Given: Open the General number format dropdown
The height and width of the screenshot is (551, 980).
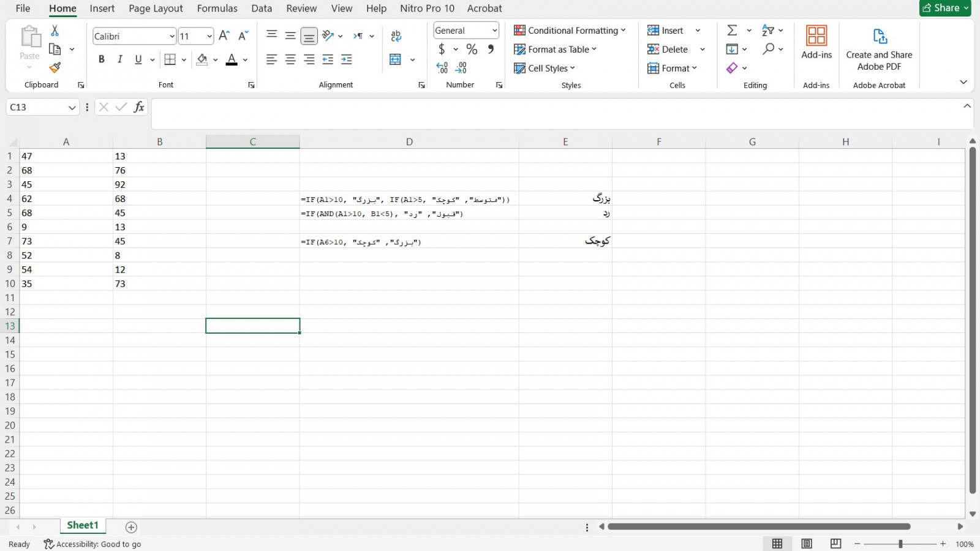Looking at the screenshot, I should click(494, 30).
